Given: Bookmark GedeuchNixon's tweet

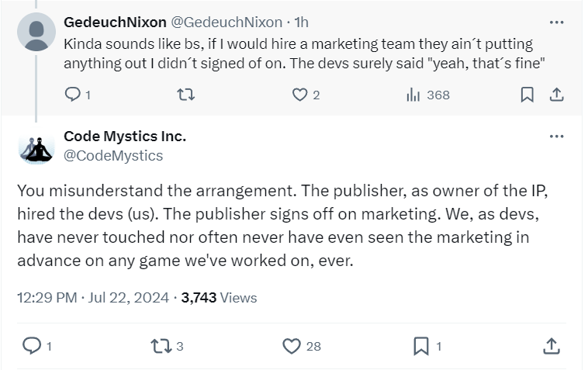Looking at the screenshot, I should [527, 95].
